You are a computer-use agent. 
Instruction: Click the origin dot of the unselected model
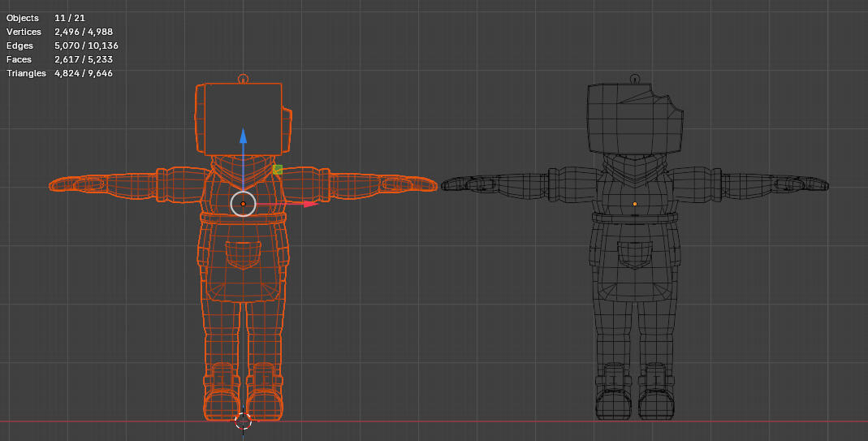point(635,204)
